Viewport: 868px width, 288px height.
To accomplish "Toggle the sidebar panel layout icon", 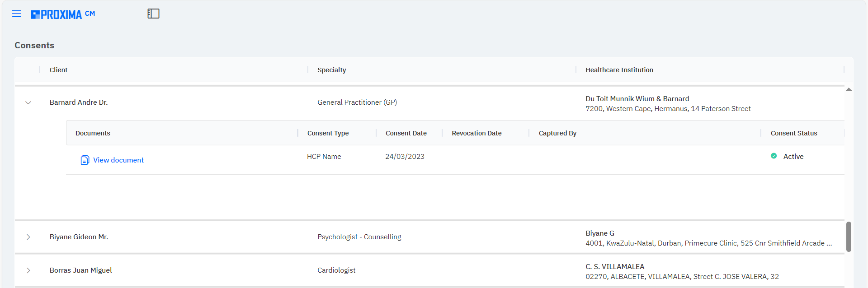I will [153, 14].
